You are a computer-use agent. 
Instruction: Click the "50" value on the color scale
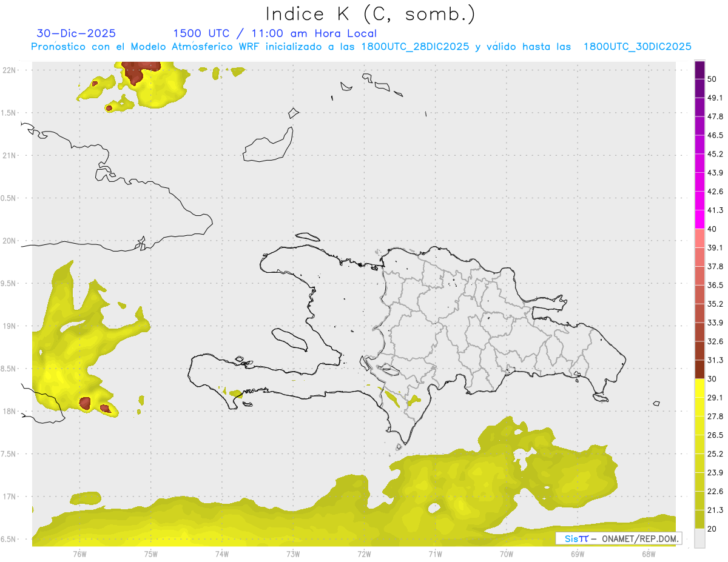(713, 79)
